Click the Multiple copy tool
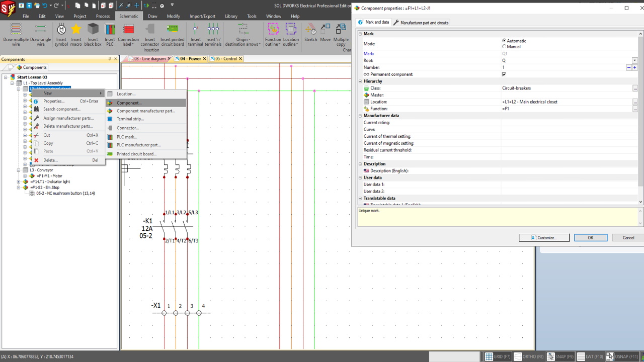Screen dimensions: 644x362 341,35
